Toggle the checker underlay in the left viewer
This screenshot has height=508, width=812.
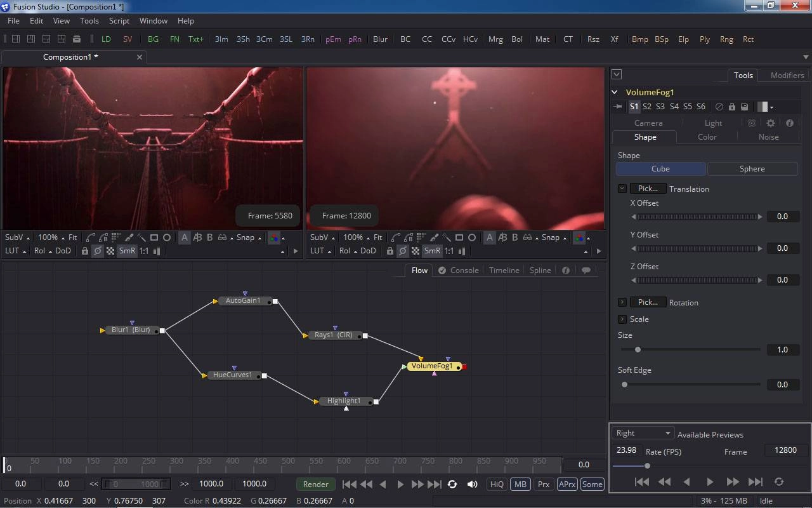(110, 251)
